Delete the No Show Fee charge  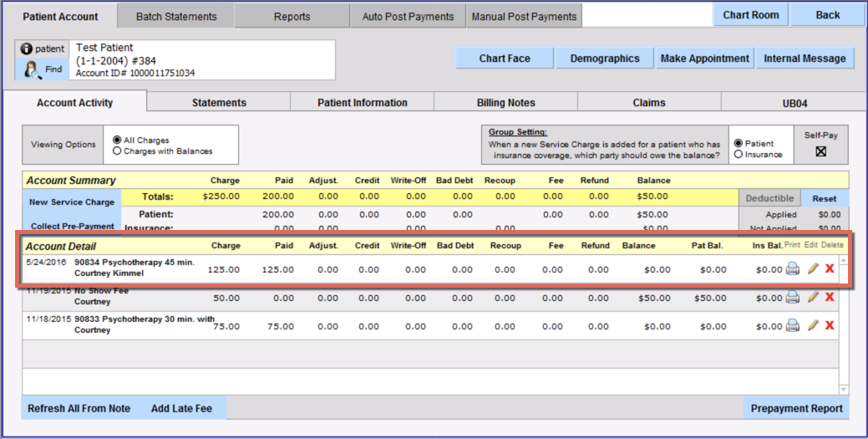pos(830,298)
